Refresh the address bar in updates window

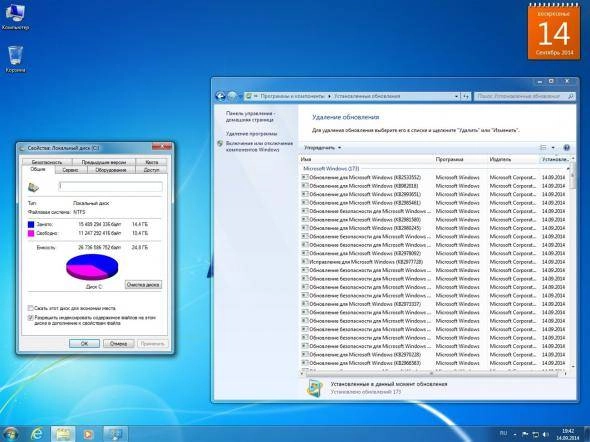pos(466,96)
